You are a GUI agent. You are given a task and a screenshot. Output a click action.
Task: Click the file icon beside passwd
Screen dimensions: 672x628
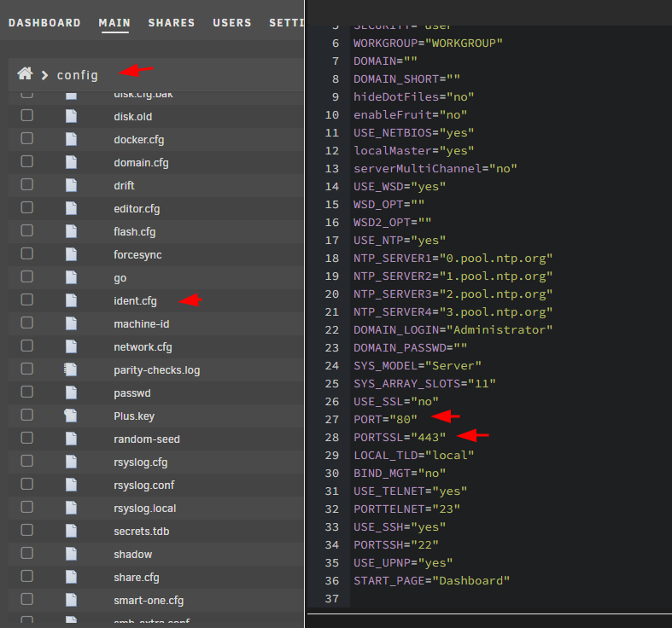coord(71,392)
